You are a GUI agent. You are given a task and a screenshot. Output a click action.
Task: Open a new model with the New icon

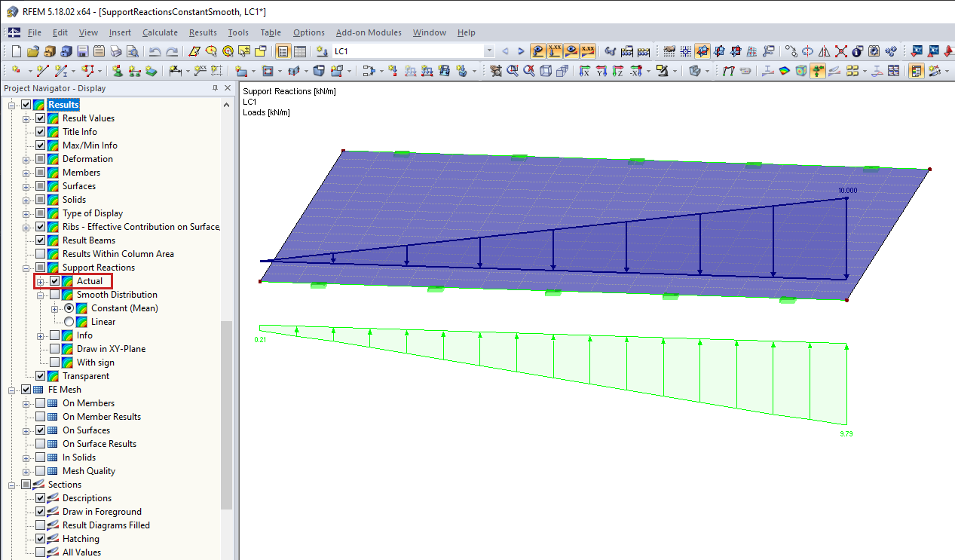15,51
